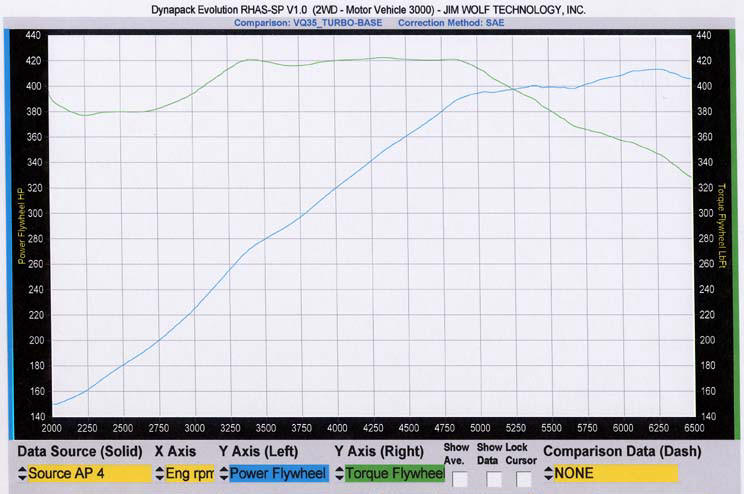Select the blue Power Flywheel field
This screenshot has height=494, width=744.
point(279,473)
